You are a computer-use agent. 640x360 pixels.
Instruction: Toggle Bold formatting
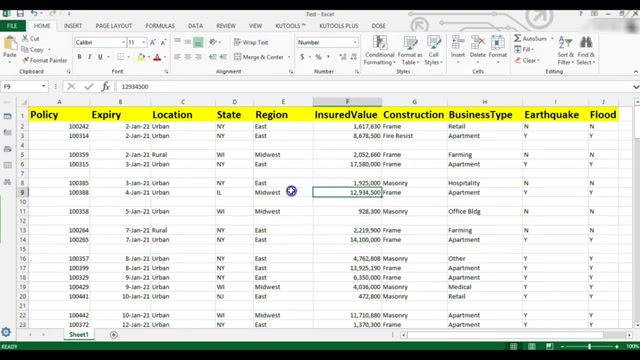pyautogui.click(x=79, y=57)
